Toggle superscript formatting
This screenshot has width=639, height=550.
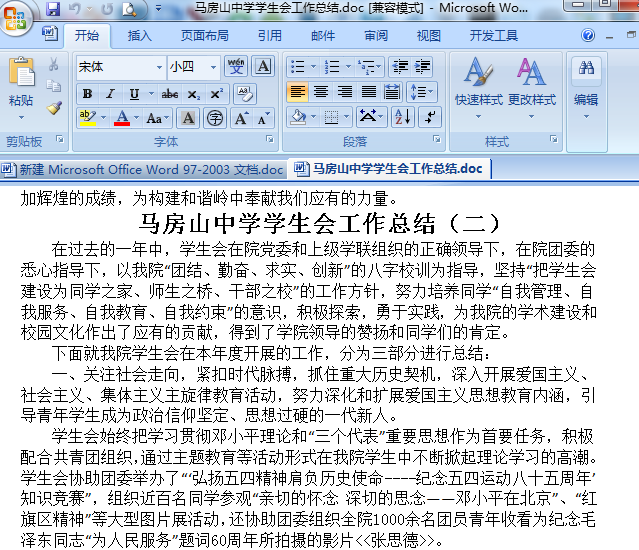click(216, 94)
